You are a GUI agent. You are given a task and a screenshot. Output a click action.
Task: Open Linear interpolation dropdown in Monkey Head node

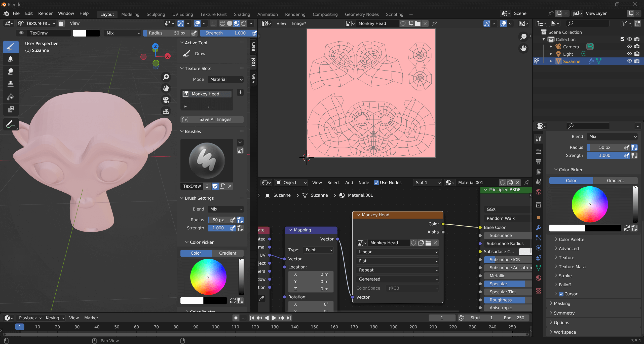coord(397,252)
